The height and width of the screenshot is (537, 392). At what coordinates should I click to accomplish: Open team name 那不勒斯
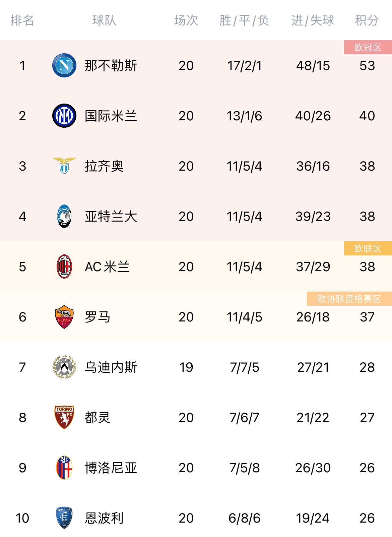point(111,65)
